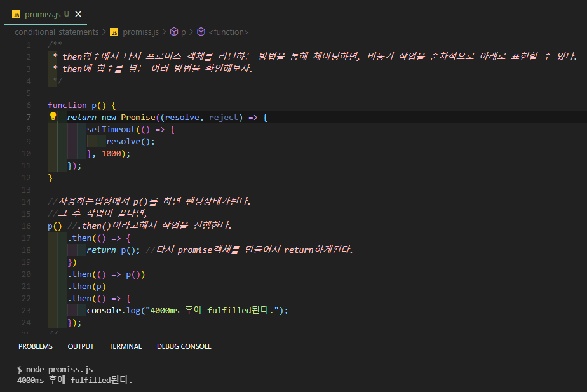The height and width of the screenshot is (392, 587).
Task: Click 'Promise' constructor name on line 7
Action: (x=138, y=117)
